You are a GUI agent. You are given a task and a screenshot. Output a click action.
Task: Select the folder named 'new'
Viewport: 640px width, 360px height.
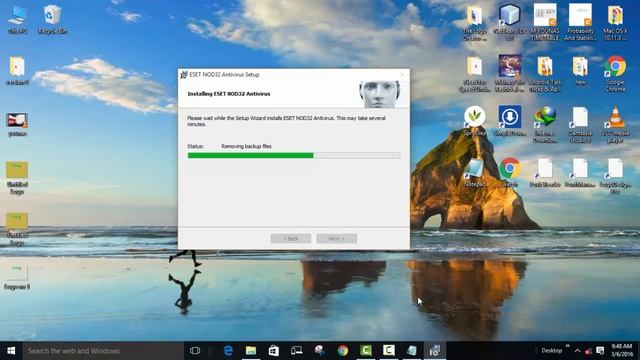[x=580, y=70]
